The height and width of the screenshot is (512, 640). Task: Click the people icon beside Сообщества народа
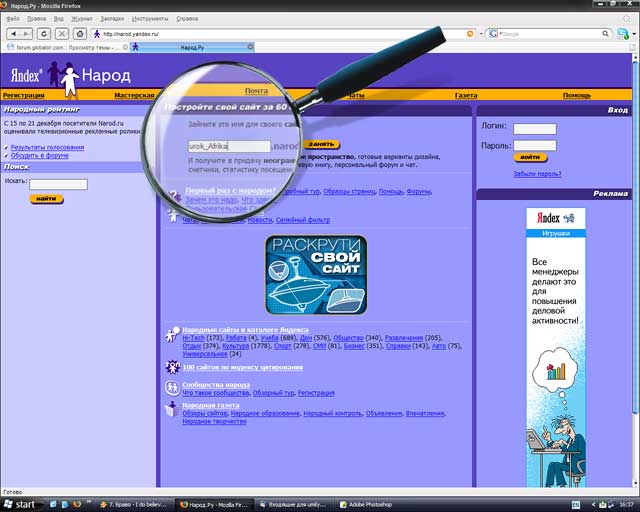tap(172, 387)
